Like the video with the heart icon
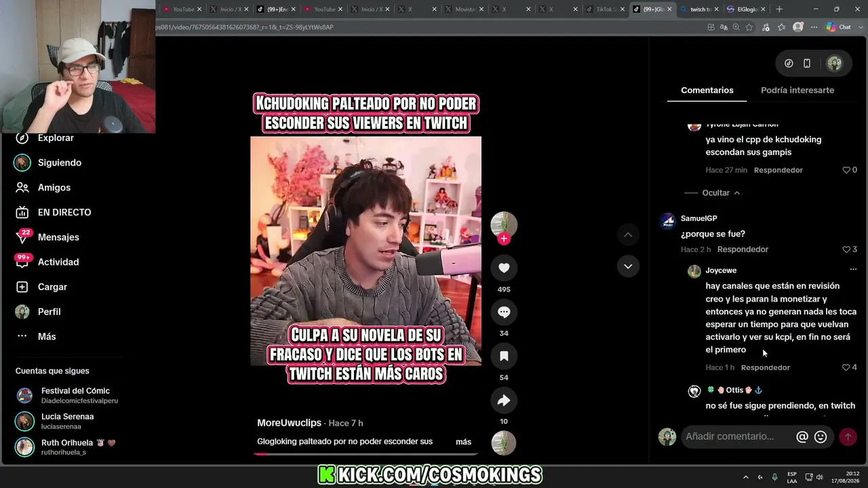Viewport: 868px width, 488px height. 504,268
